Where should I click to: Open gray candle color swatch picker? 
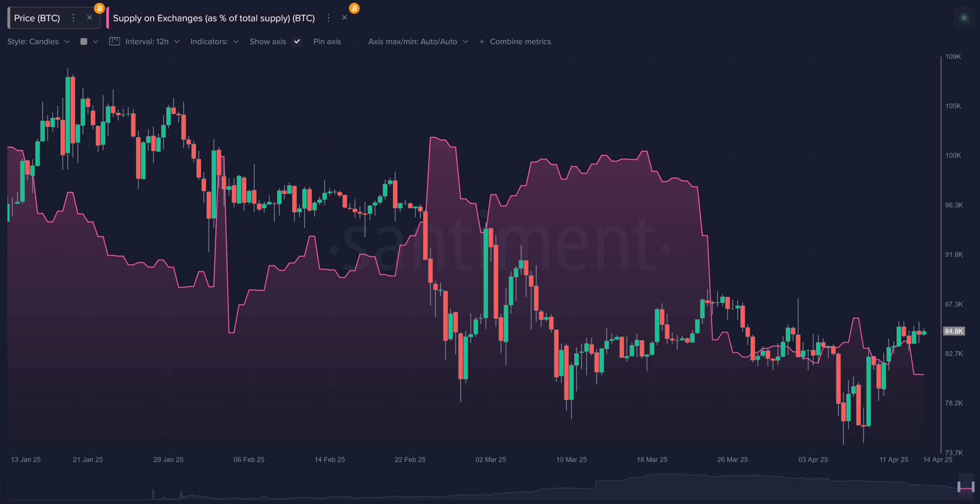pyautogui.click(x=84, y=41)
